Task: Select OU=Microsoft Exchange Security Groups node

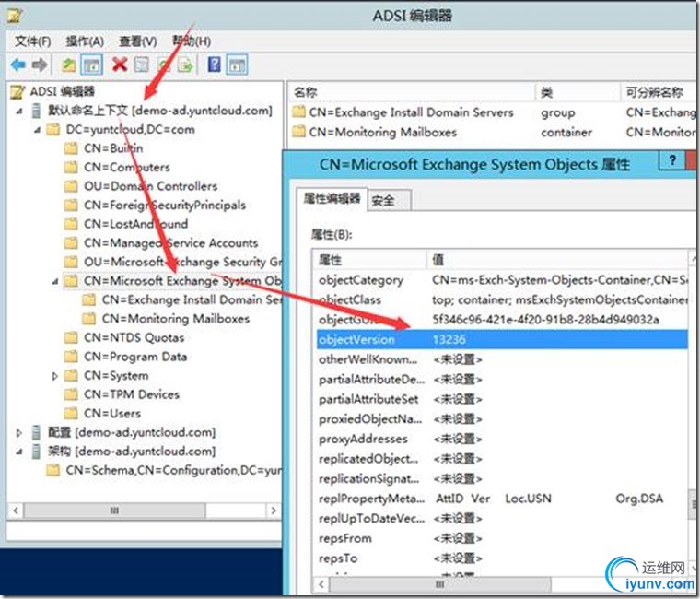Action: pos(182,262)
